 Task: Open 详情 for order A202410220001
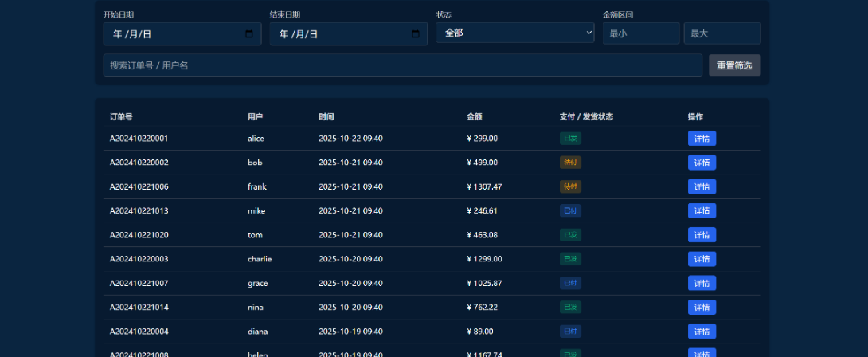tap(702, 139)
